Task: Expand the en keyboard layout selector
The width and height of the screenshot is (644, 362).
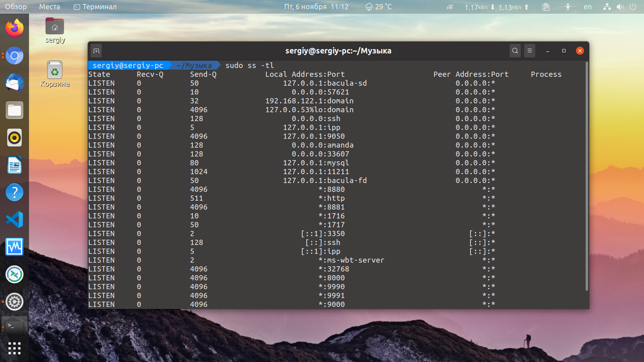Action: pyautogui.click(x=588, y=7)
